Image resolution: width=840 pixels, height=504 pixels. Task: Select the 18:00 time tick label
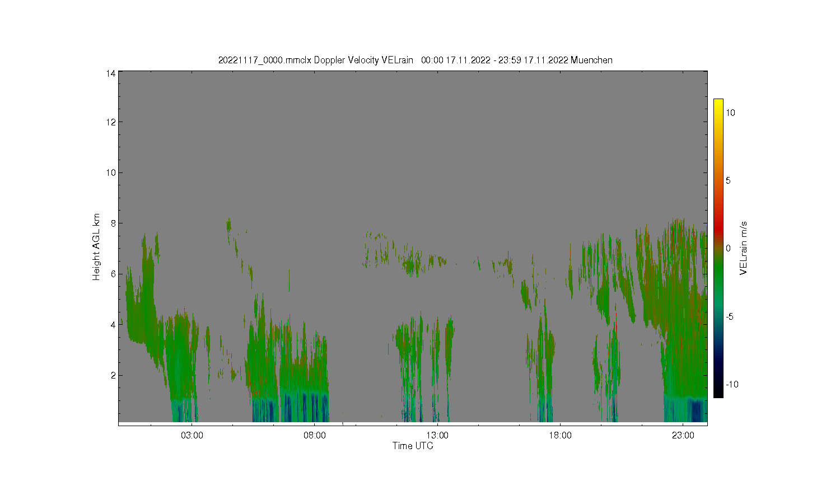tap(560, 435)
